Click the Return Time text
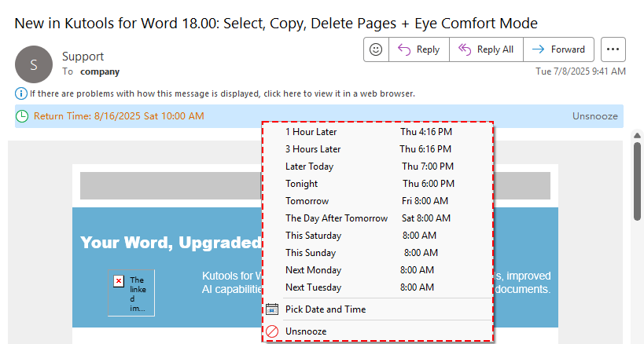The height and width of the screenshot is (344, 644). [119, 116]
